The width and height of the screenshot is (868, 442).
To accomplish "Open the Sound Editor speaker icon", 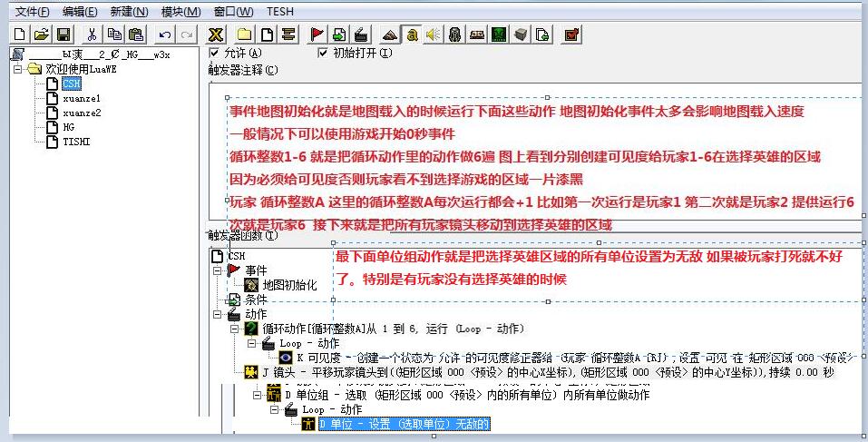I will tap(433, 34).
